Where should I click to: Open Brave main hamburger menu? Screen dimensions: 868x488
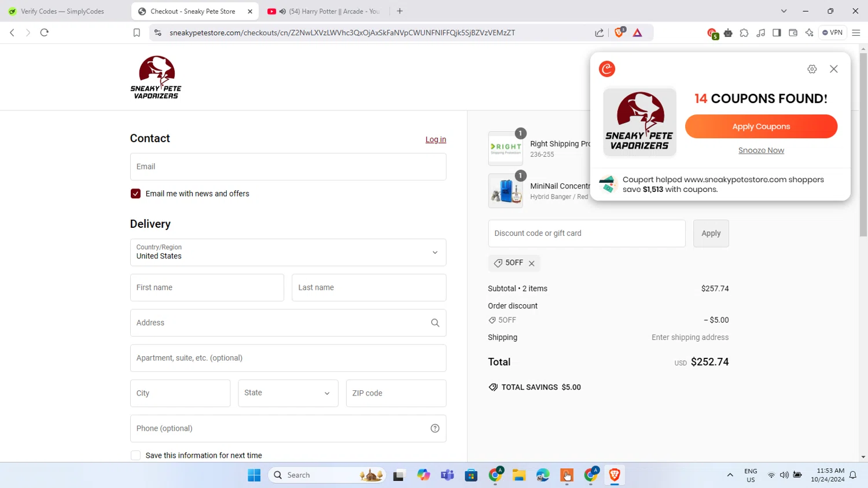pos(856,32)
